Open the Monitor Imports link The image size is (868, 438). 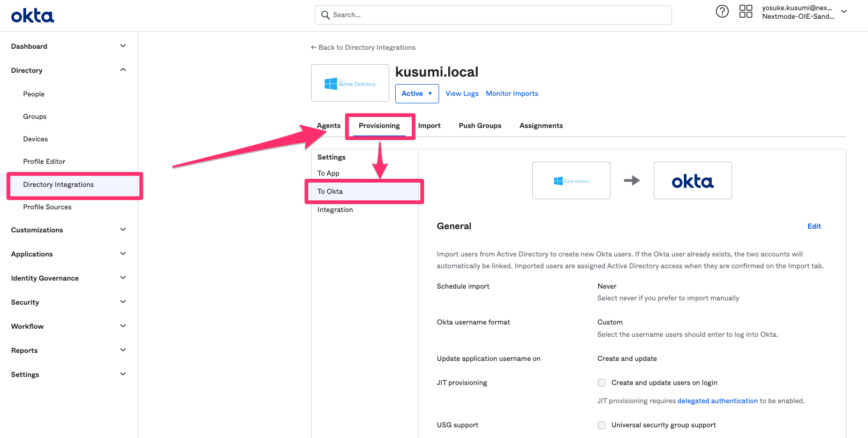(x=512, y=94)
